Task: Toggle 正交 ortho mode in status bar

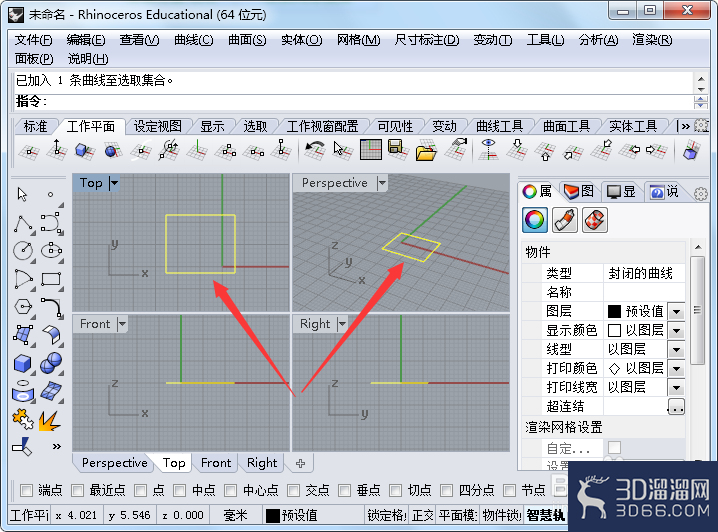Action: pos(422,516)
